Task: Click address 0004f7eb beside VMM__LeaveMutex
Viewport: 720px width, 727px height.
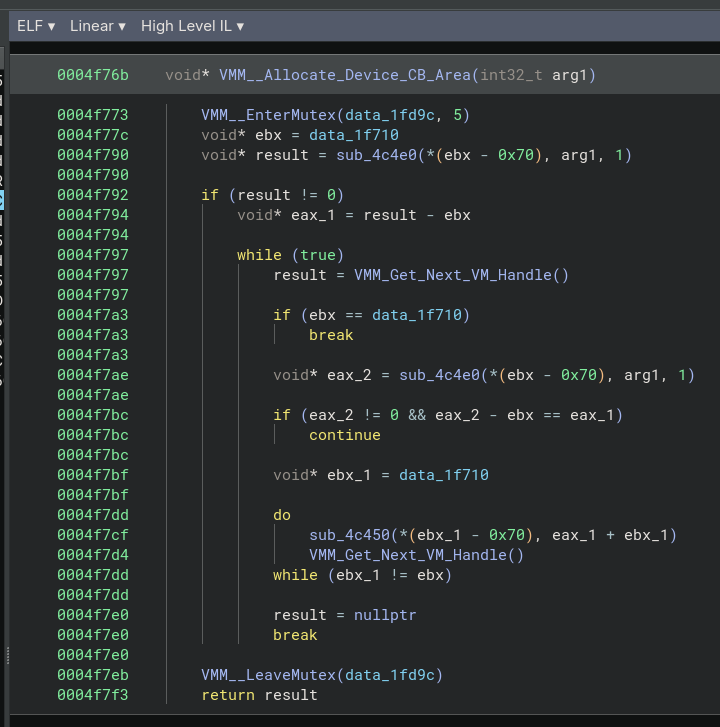Action: tap(93, 675)
